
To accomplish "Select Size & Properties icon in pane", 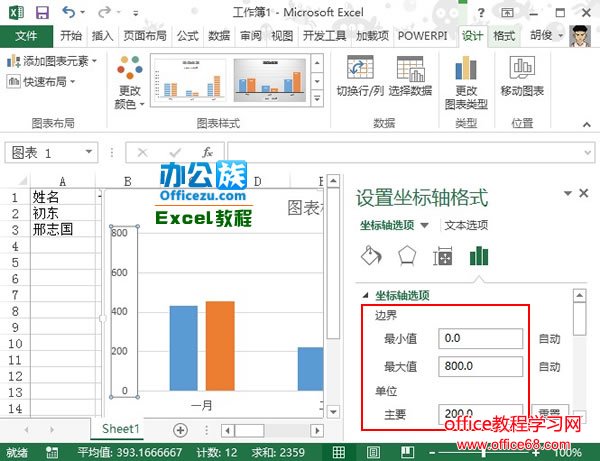I will (443, 256).
